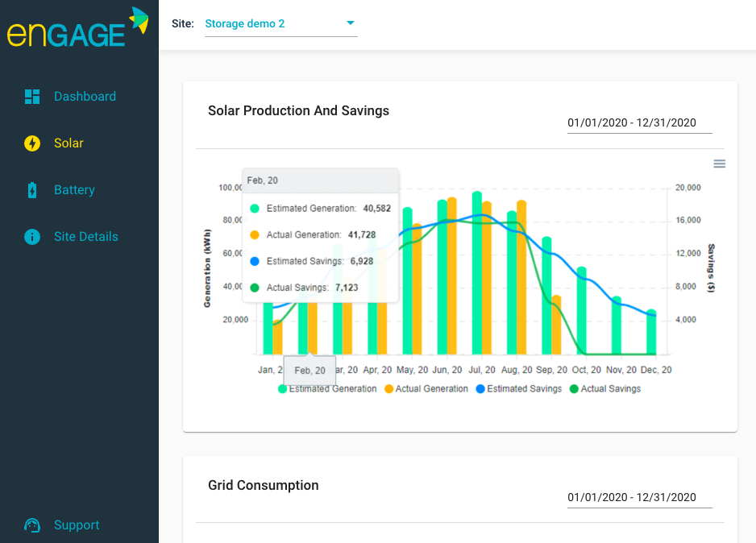Navigate to the Battery section
Viewport: 756px width, 543px height.
pyautogui.click(x=74, y=189)
